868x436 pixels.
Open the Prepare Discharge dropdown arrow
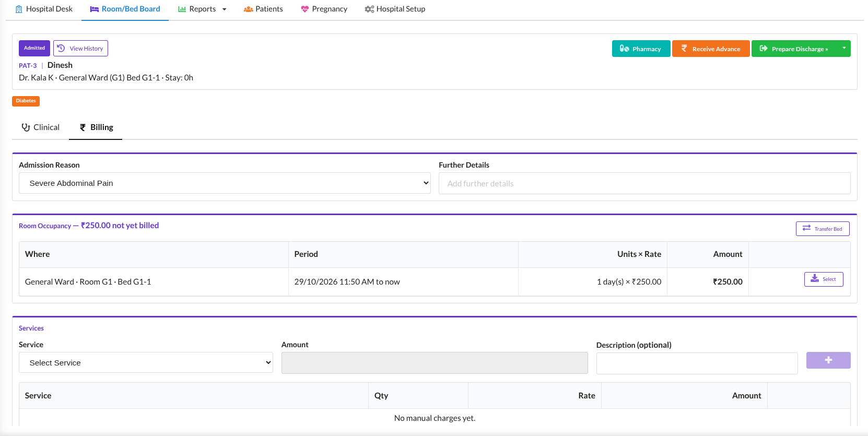click(x=844, y=49)
